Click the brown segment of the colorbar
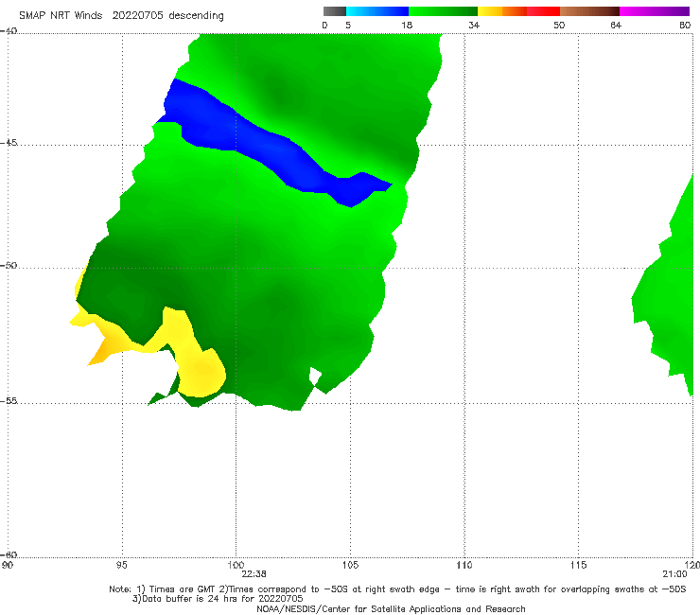Image resolution: width=700 pixels, height=615 pixels. 589,11
